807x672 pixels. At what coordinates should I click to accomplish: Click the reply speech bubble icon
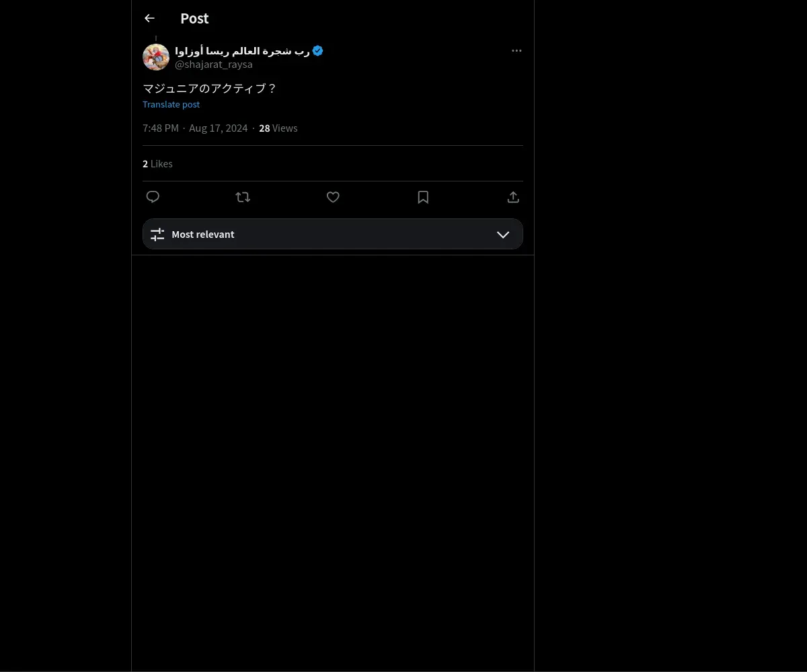(x=153, y=197)
